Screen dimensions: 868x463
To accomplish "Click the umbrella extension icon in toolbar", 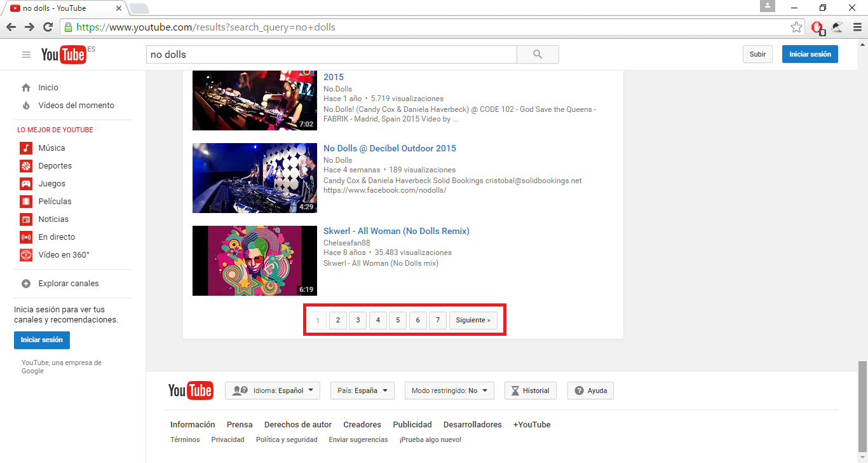I will pos(837,27).
